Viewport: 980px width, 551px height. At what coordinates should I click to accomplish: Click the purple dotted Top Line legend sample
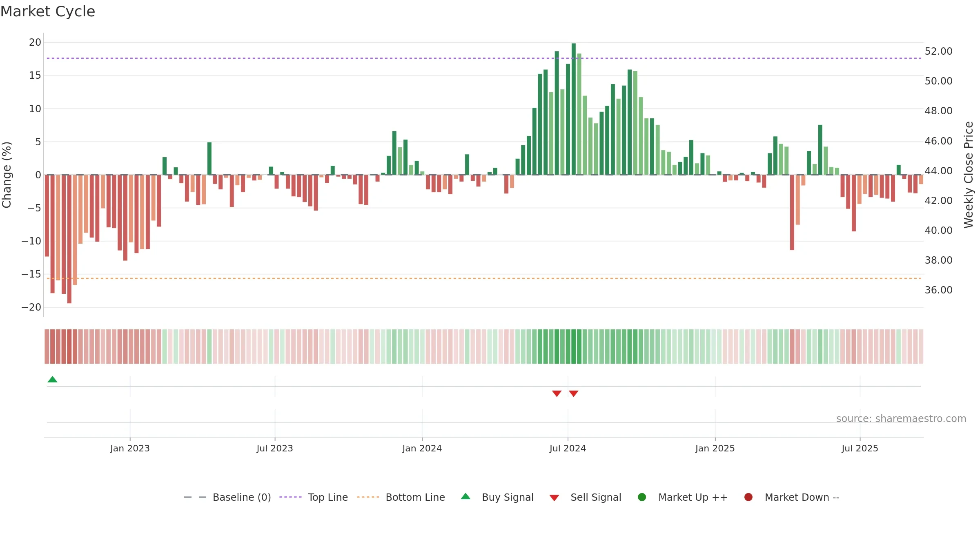coord(290,497)
